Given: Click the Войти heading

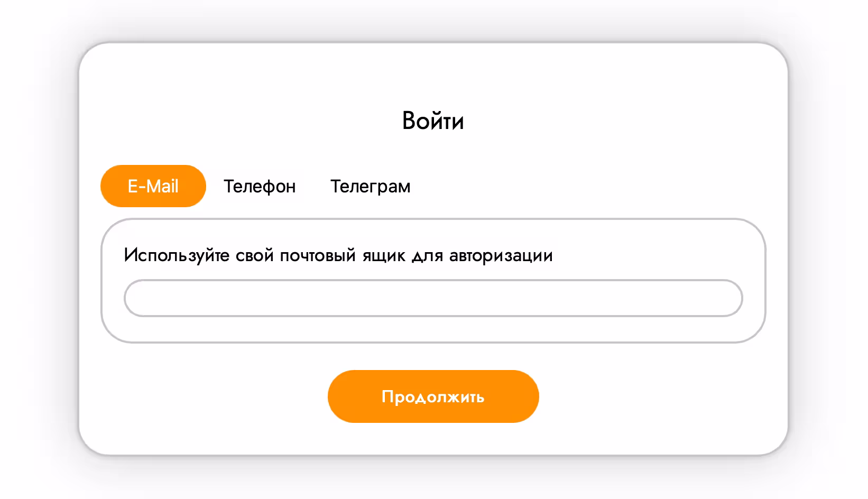Looking at the screenshot, I should [x=433, y=121].
